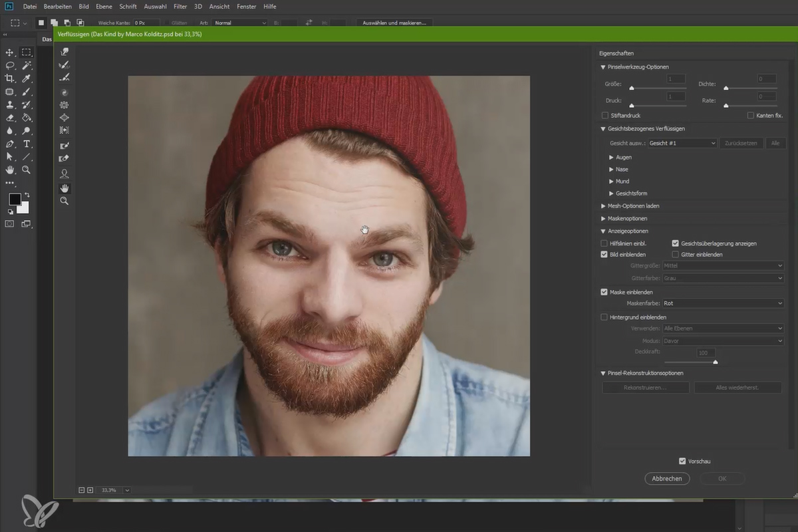798x532 pixels.
Task: Select the Eyedropper tool
Action: (27, 78)
